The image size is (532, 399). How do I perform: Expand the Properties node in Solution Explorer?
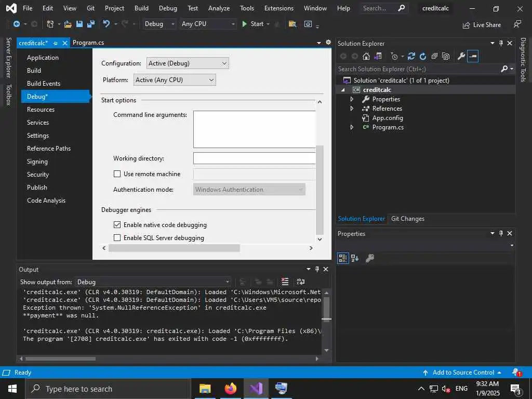tap(352, 99)
